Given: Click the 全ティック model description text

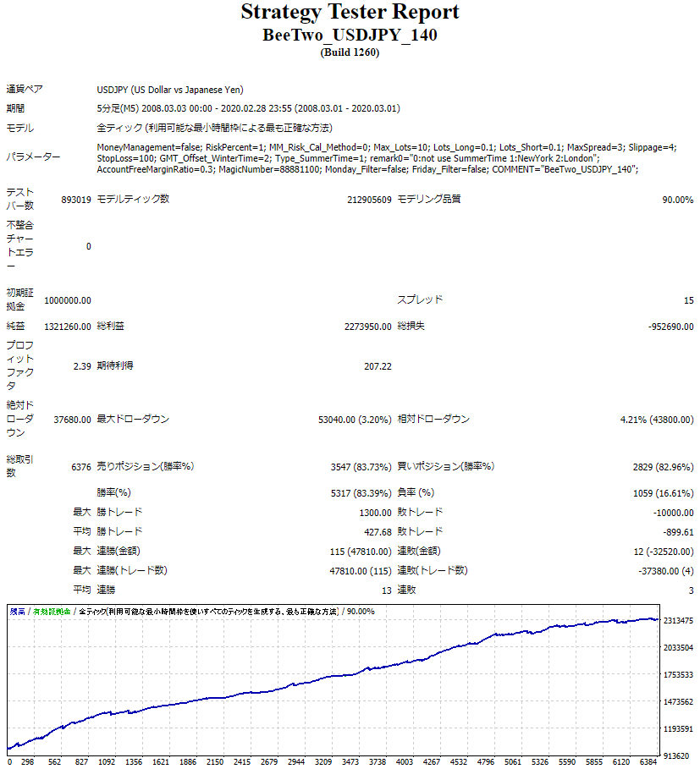Looking at the screenshot, I should point(214,128).
